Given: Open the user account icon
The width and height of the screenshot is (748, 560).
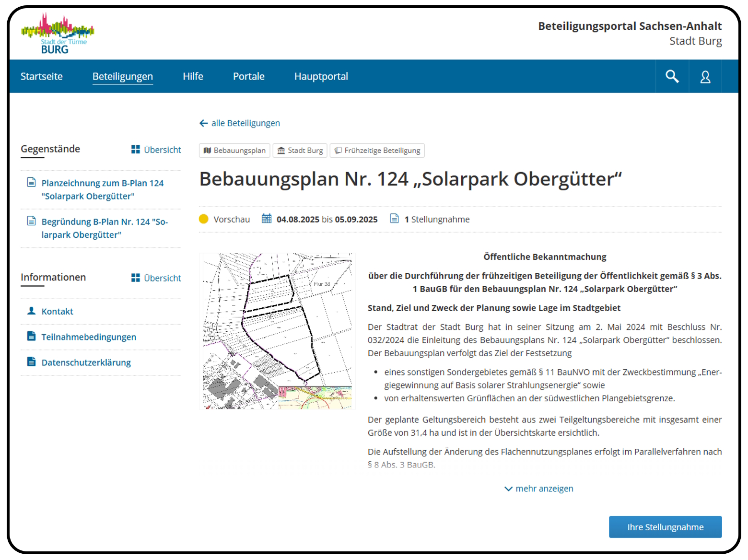Looking at the screenshot, I should coord(705,77).
